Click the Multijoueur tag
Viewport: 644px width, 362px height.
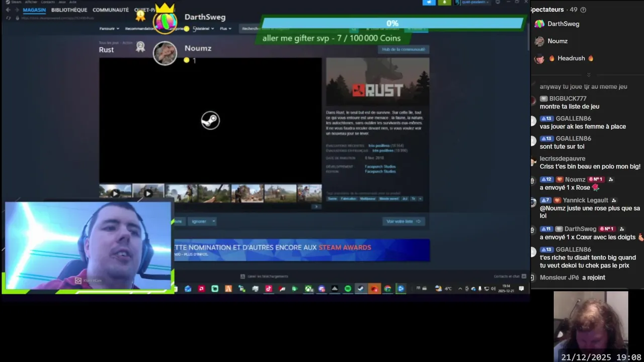pos(367,199)
